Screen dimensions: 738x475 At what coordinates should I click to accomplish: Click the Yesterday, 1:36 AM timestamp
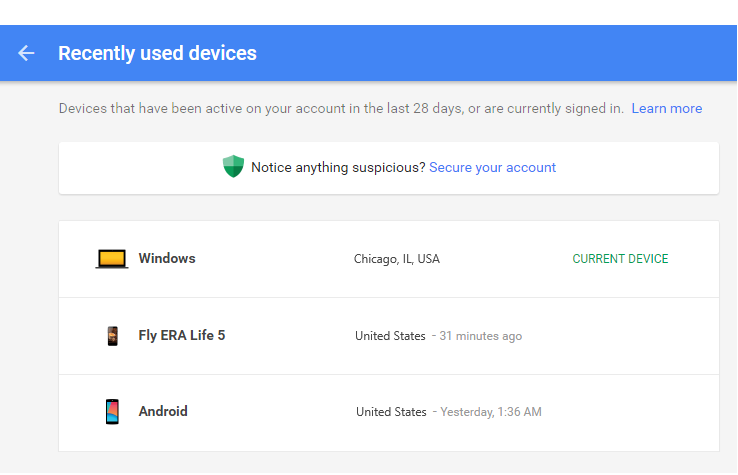click(x=490, y=412)
